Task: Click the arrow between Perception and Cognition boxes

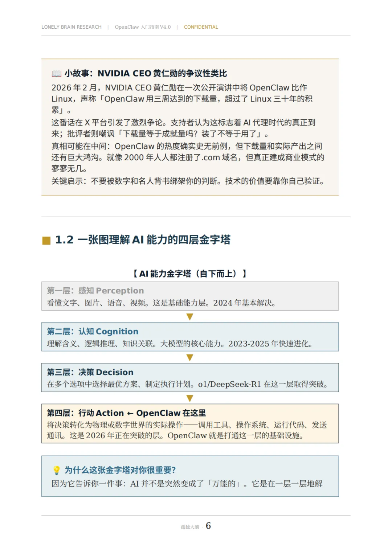Action: pyautogui.click(x=189, y=317)
